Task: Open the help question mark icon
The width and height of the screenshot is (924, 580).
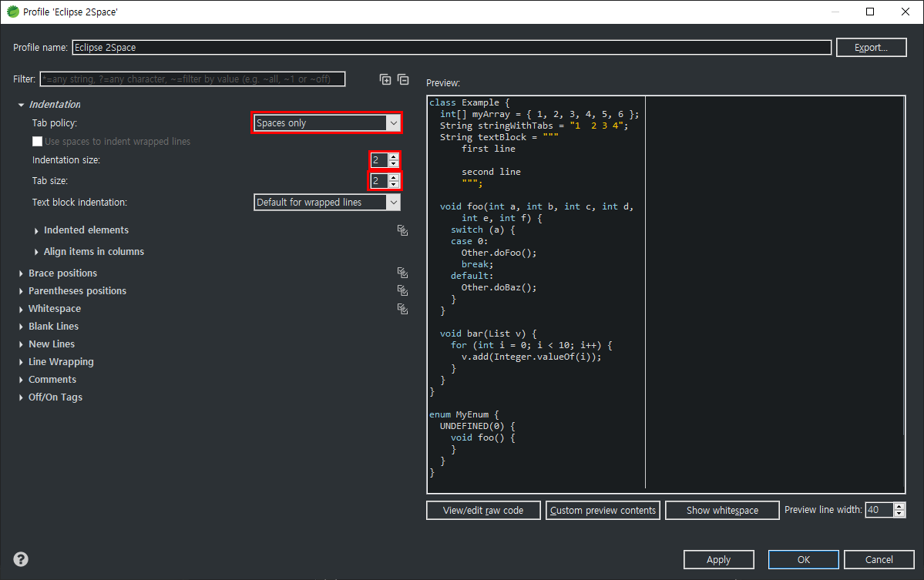Action: pyautogui.click(x=21, y=559)
